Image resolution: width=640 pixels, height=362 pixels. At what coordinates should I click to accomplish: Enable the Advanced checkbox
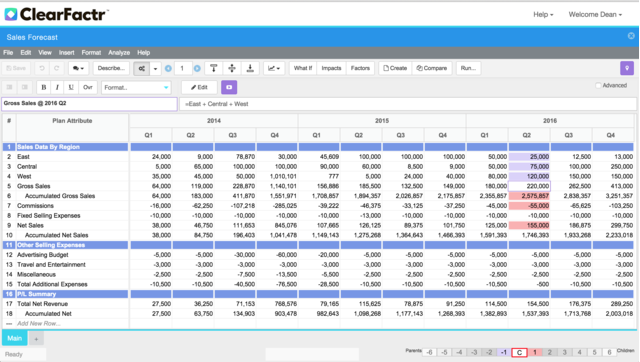598,85
